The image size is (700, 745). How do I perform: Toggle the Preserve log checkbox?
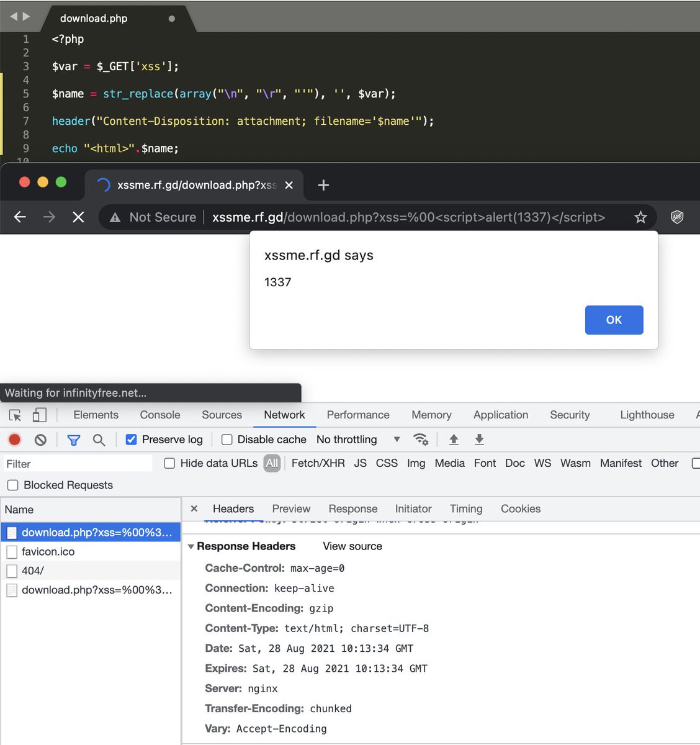click(131, 440)
